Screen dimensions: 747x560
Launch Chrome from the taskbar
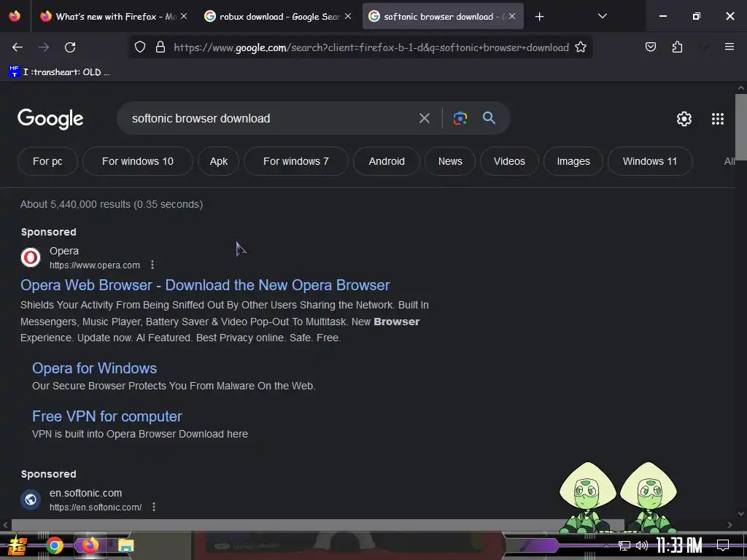pos(54,545)
